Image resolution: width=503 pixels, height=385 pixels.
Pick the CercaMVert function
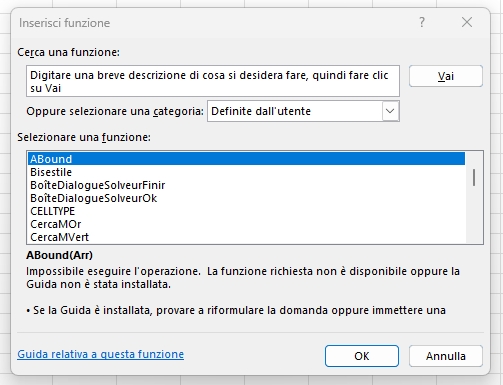(x=246, y=237)
